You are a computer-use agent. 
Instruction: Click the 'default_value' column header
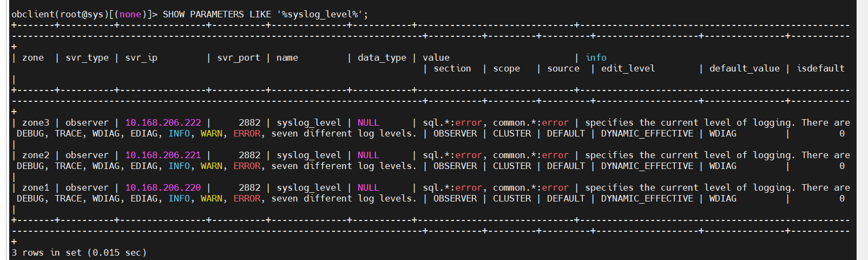coord(745,69)
